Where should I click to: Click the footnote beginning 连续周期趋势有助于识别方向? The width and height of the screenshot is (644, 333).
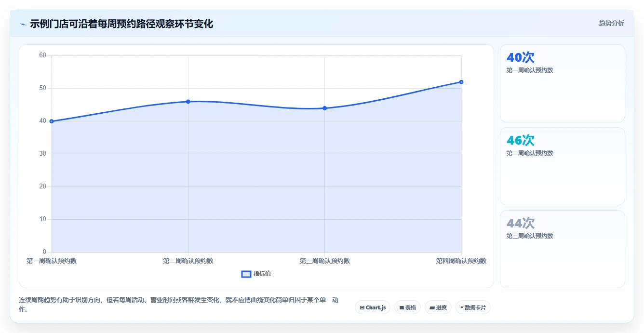179,305
